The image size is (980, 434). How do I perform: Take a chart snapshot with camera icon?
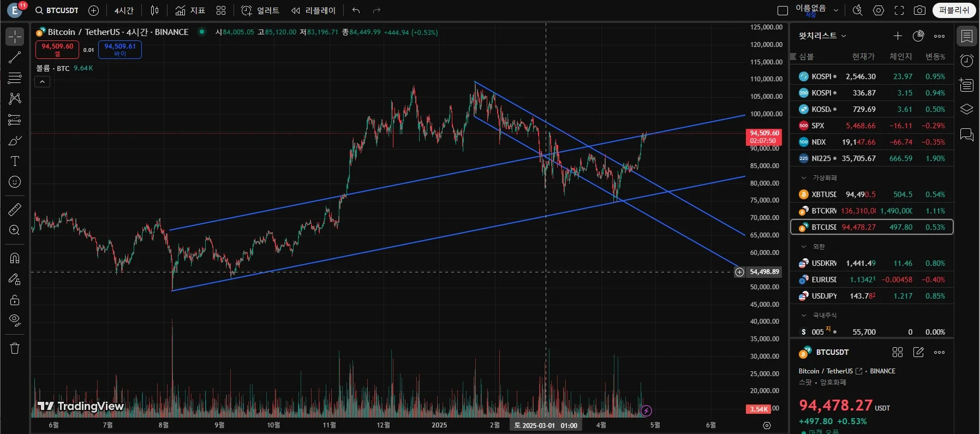(x=919, y=10)
